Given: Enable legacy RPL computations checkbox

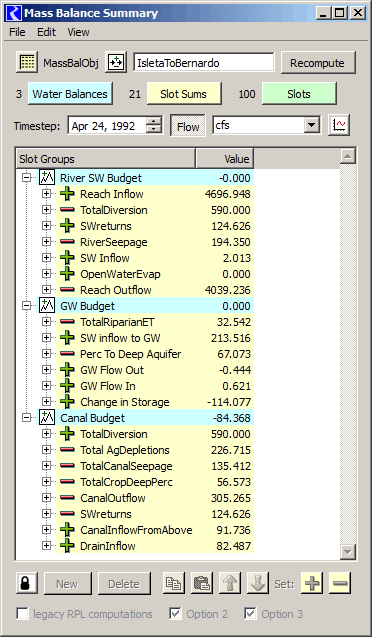Looking at the screenshot, I should coord(23,614).
